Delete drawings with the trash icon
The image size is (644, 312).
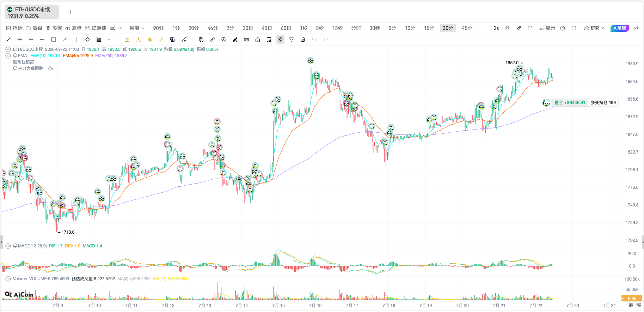tap(303, 40)
